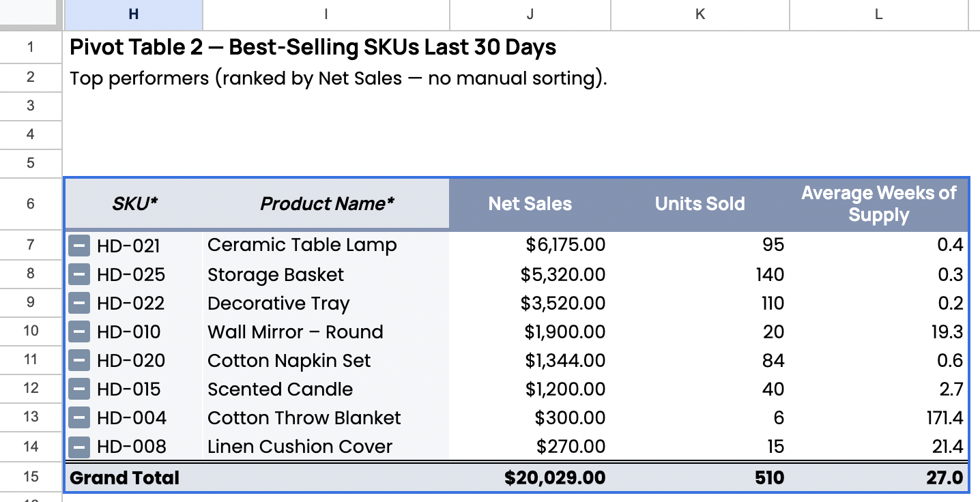Select the row 6 header
Viewport: 980px width, 502px height.
click(31, 203)
